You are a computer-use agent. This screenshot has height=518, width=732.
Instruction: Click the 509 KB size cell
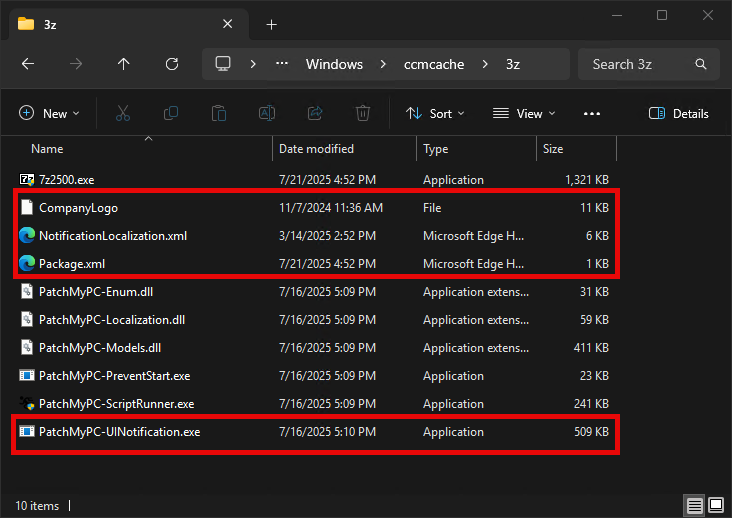click(x=591, y=432)
